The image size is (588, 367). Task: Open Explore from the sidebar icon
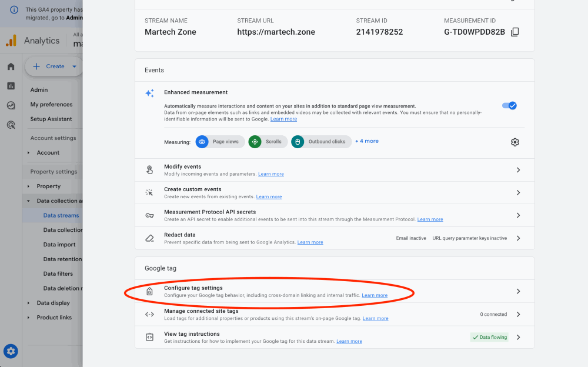click(x=11, y=105)
